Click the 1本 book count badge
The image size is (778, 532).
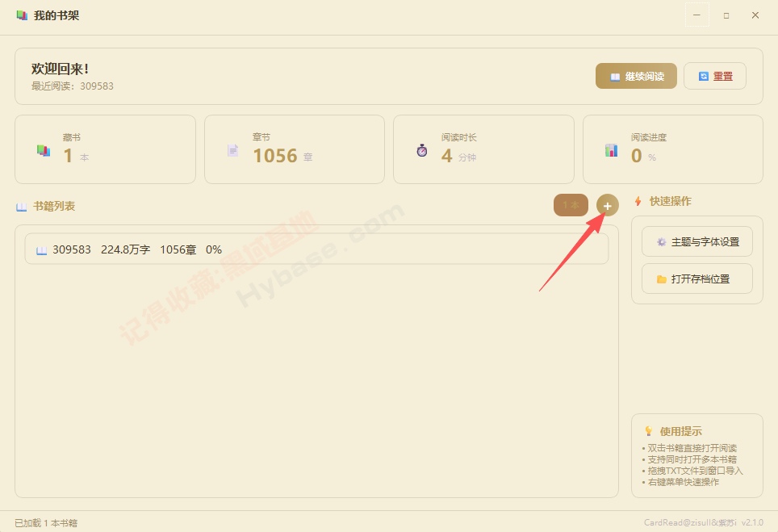(571, 205)
